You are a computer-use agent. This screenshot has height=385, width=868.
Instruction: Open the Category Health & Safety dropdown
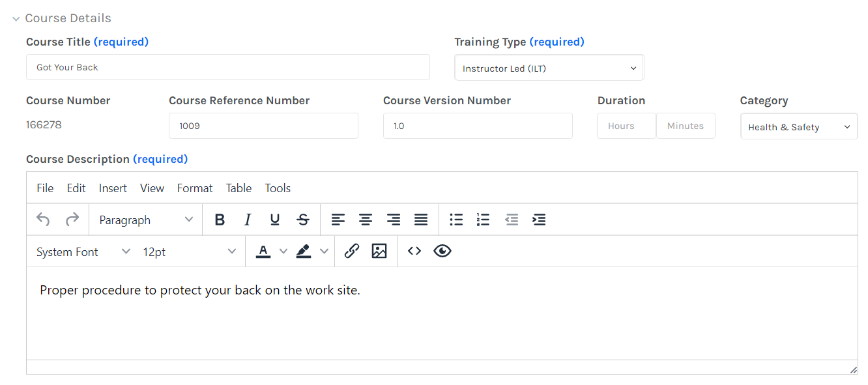[x=799, y=126]
